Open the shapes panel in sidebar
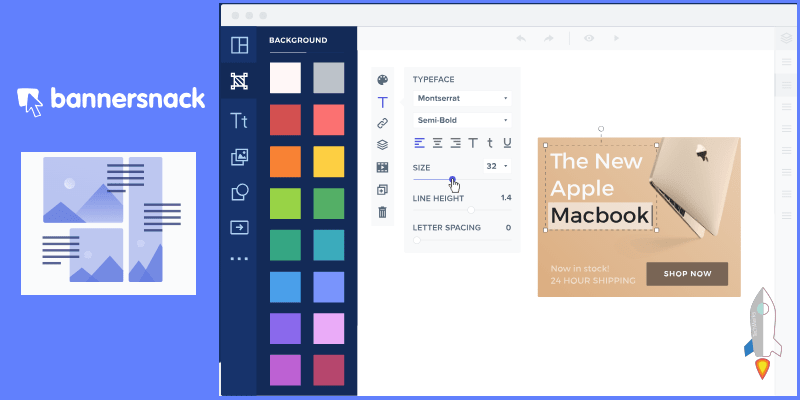 pos(238,192)
